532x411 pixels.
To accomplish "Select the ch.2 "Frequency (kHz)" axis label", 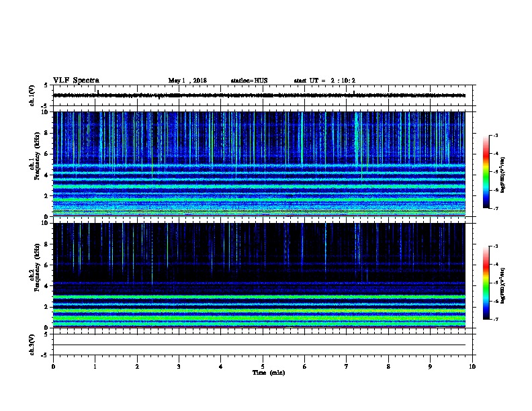I will click(37, 267).
